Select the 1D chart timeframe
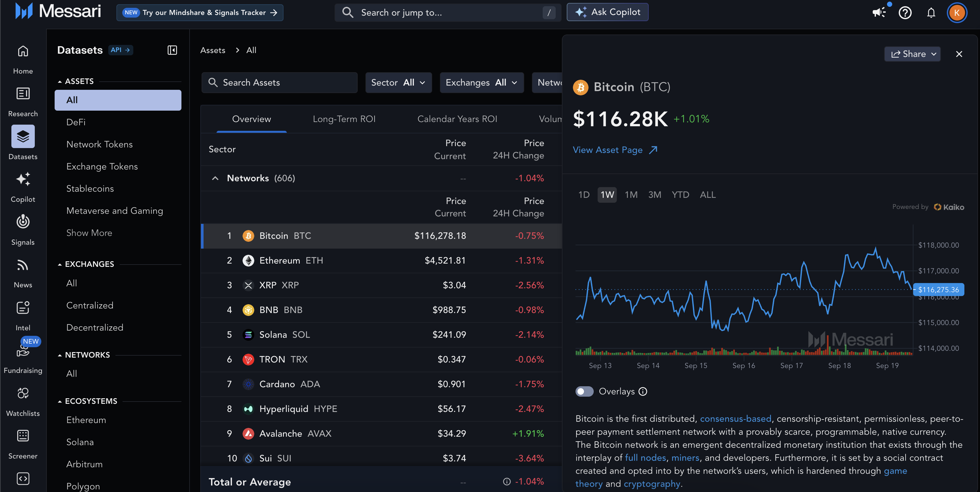This screenshot has height=492, width=980. coord(584,195)
